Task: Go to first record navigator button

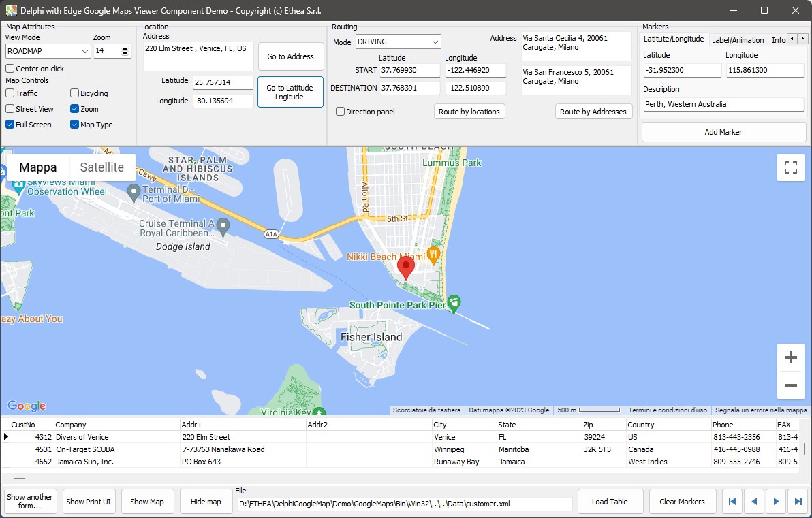Action: click(732, 502)
